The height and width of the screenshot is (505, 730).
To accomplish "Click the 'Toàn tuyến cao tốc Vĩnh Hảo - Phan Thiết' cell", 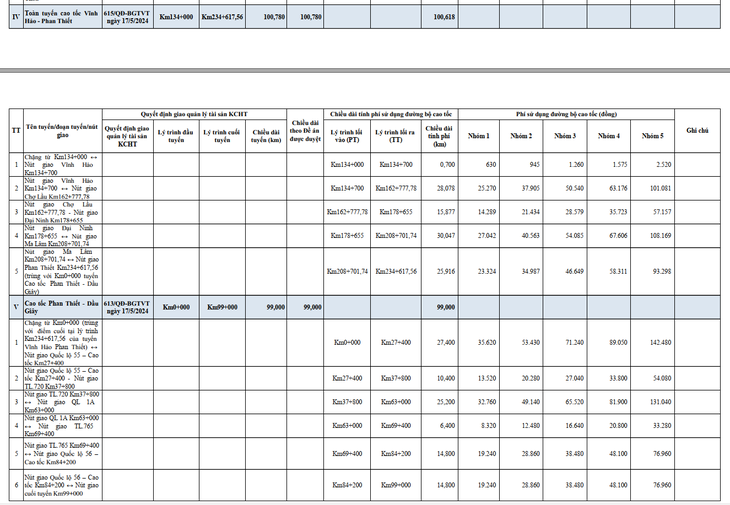I will (x=59, y=17).
